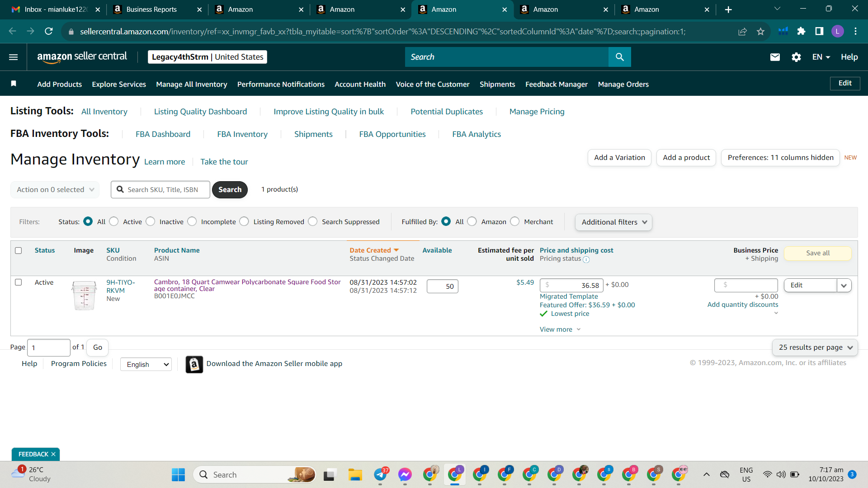Open Messenger from the taskbar
Screen dimensions: 868x488
pos(405,474)
